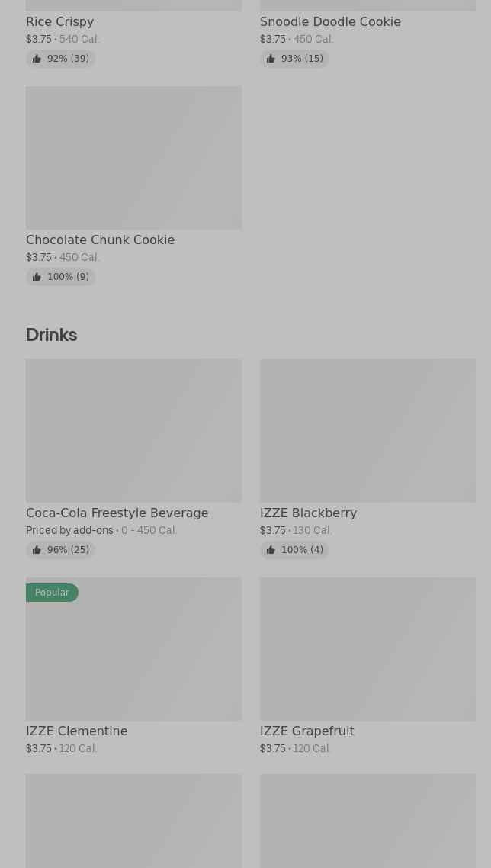Open the Chocolate Chunk Cookie image
The height and width of the screenshot is (868, 491).
coord(133,158)
